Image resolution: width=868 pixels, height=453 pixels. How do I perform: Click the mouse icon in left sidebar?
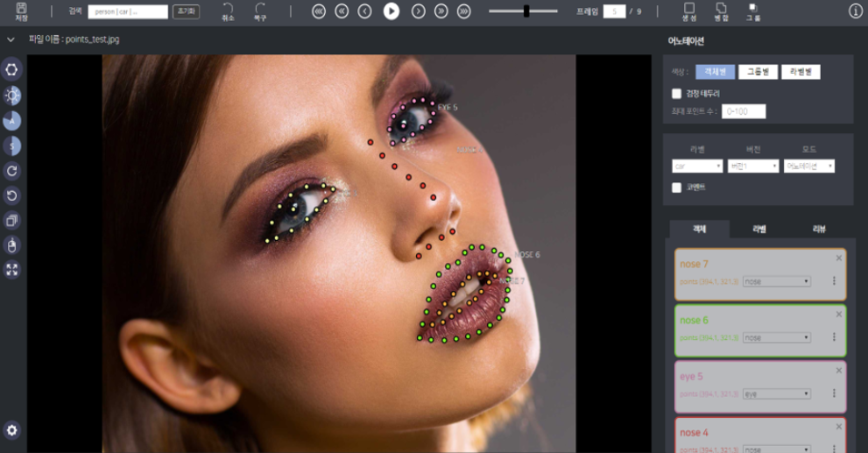coord(11,244)
